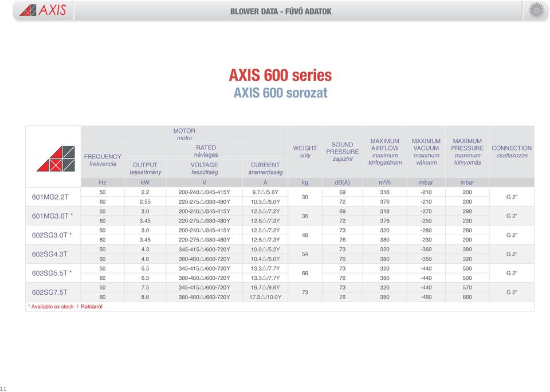Viewport: 550px width, 392px height.
Task: Click model name 602SG4.3T
Action: 49,254
